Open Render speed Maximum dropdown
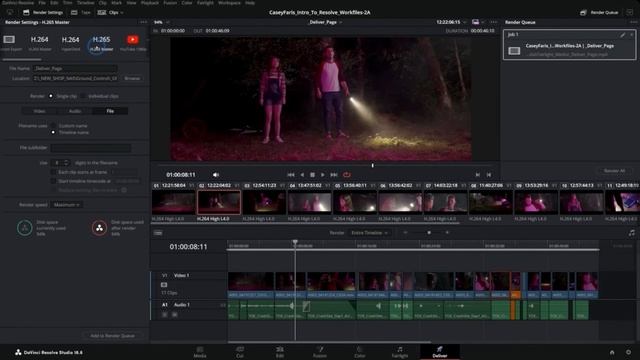The image size is (640, 360). pos(66,205)
